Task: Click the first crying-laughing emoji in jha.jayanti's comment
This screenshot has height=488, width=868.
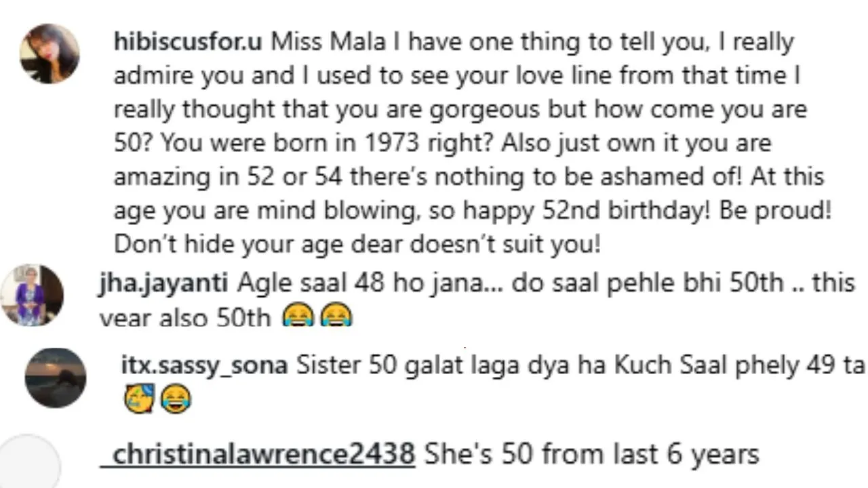Action: [x=298, y=317]
